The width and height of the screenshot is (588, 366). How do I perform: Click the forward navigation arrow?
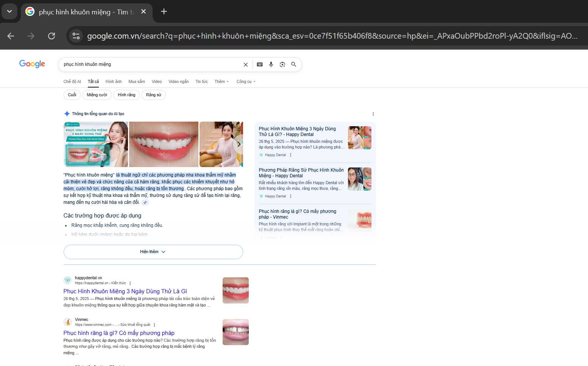point(31,36)
